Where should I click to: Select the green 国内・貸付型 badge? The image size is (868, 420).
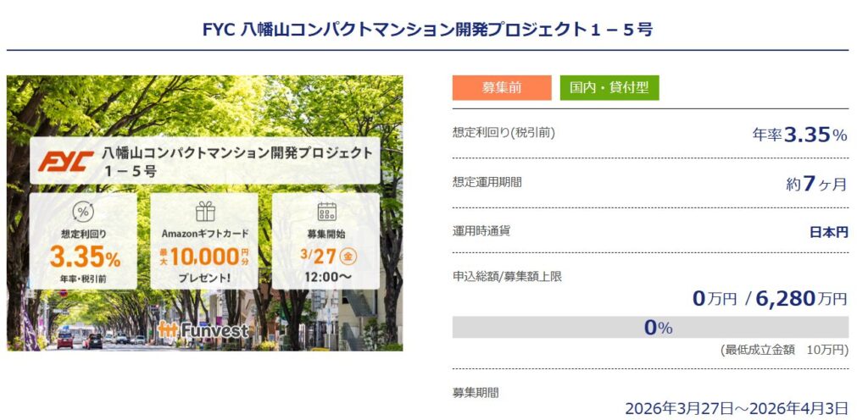pyautogui.click(x=609, y=88)
